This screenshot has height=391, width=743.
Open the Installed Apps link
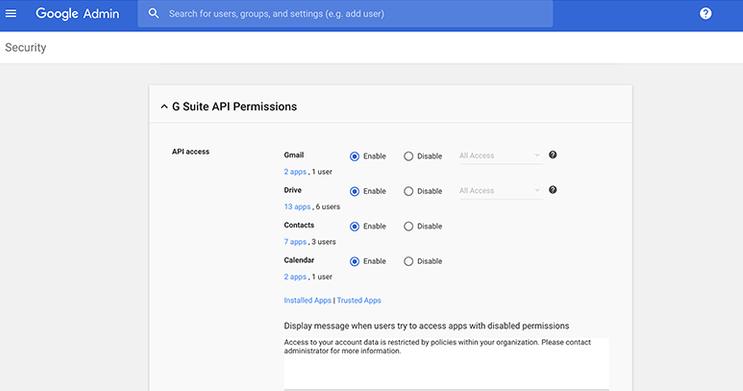[308, 300]
